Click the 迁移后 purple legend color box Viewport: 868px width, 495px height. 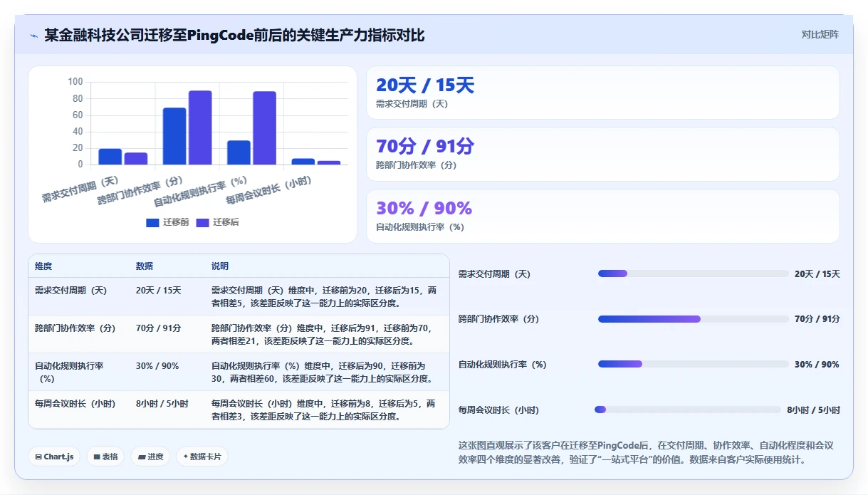[x=203, y=222]
